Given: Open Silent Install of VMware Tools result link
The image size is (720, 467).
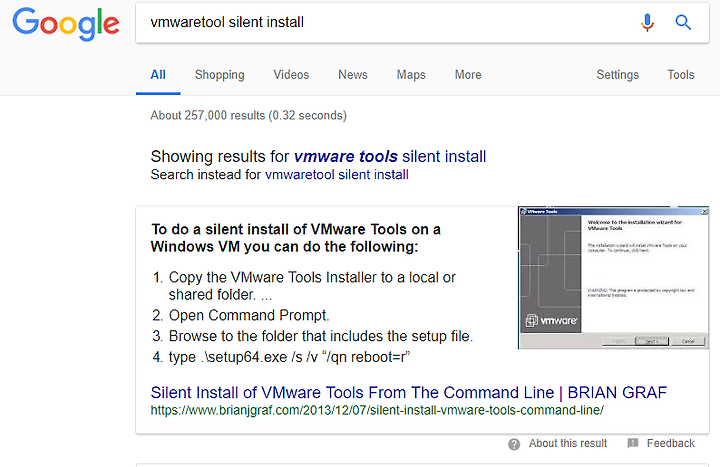Looking at the screenshot, I should point(408,393).
